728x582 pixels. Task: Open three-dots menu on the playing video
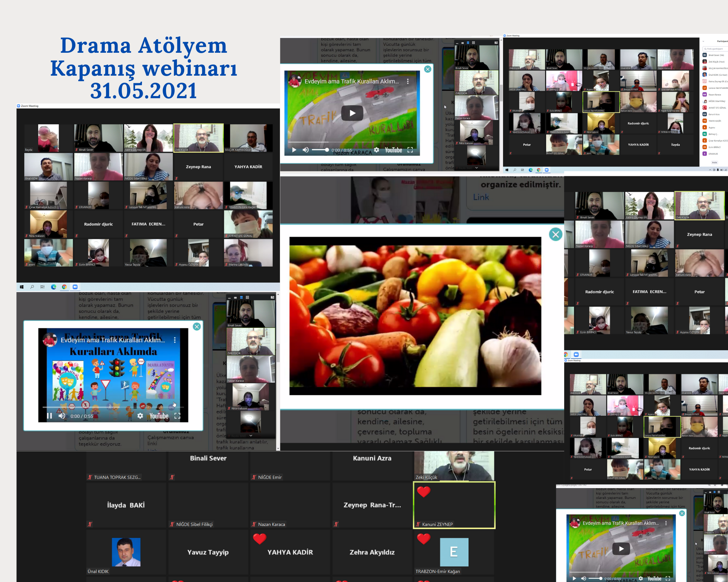(175, 340)
